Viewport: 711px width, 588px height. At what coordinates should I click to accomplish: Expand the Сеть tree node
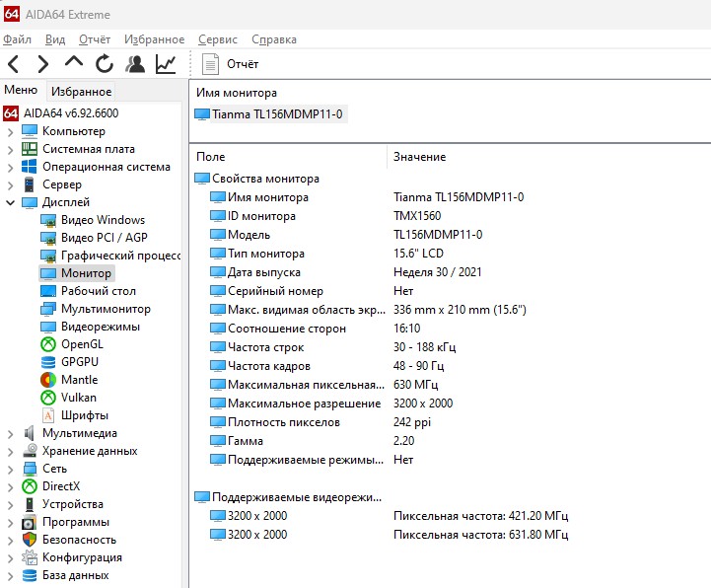click(11, 470)
